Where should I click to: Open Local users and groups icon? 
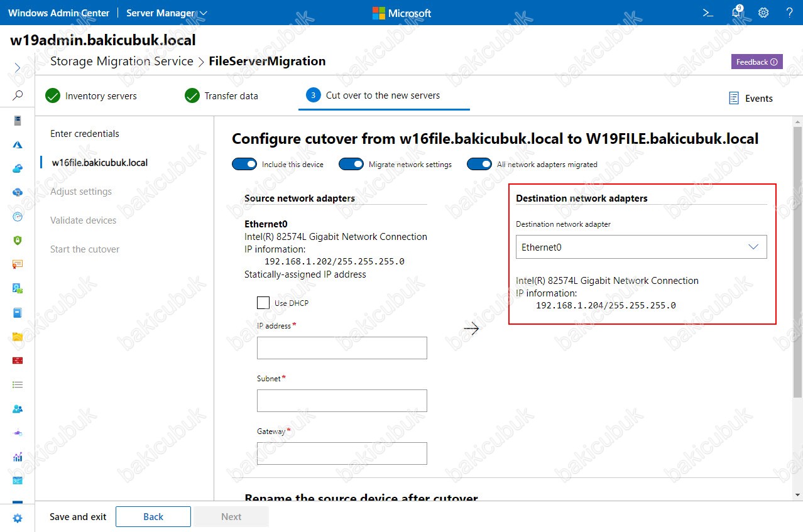(18, 409)
